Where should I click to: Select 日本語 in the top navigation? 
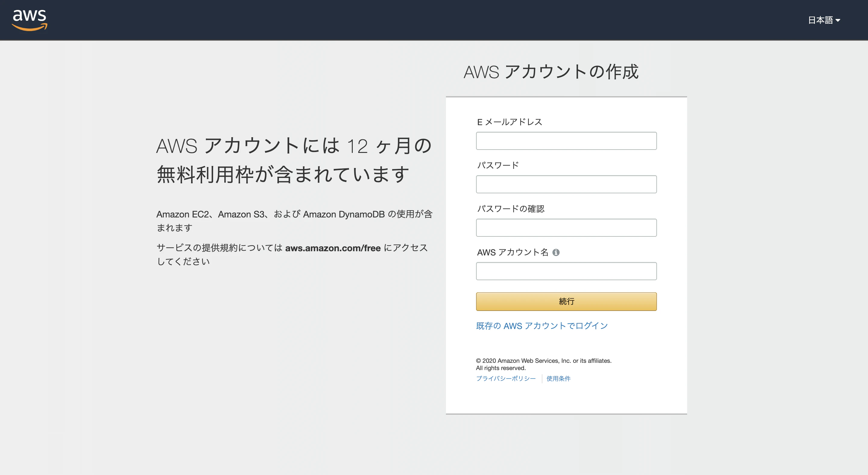click(x=820, y=20)
